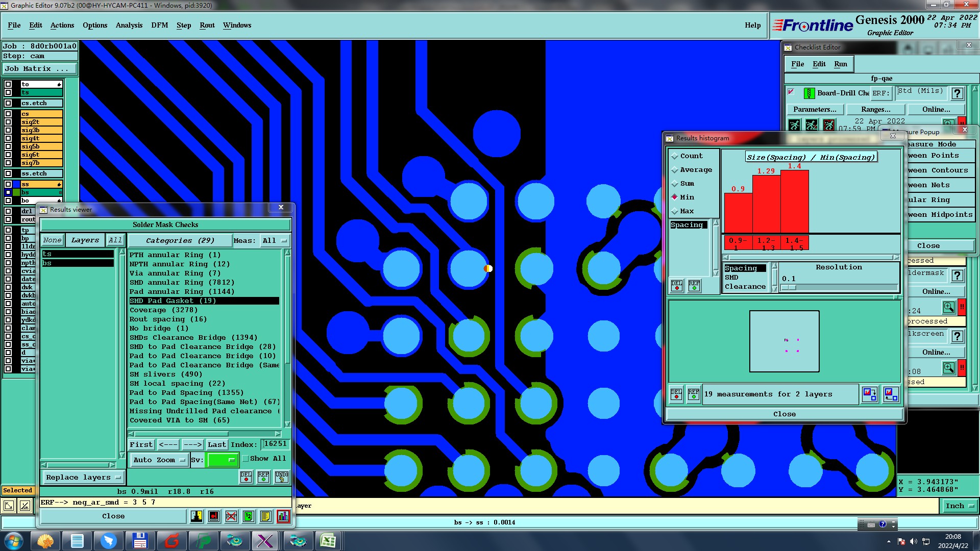The width and height of the screenshot is (980, 551).
Task: Click the UNDO icon in Results viewer
Action: 282,477
